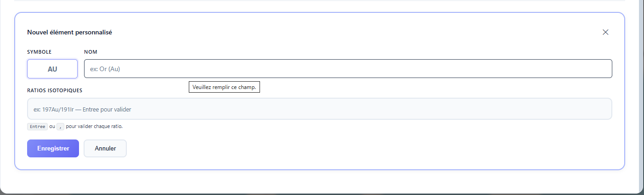This screenshot has width=644, height=195.
Task: Click the "pour valider chaque ratio" hint text
Action: click(94, 126)
